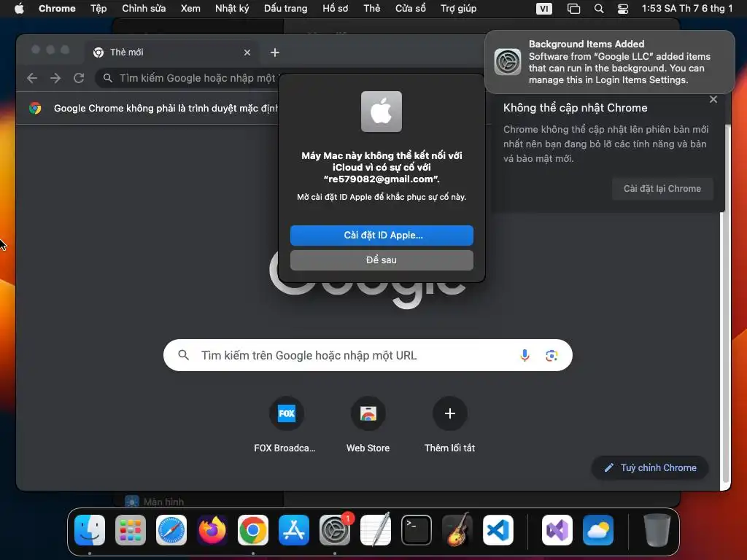Image resolution: width=747 pixels, height=560 pixels.
Task: Click Cài đặt lại Chrome button
Action: [x=662, y=189]
